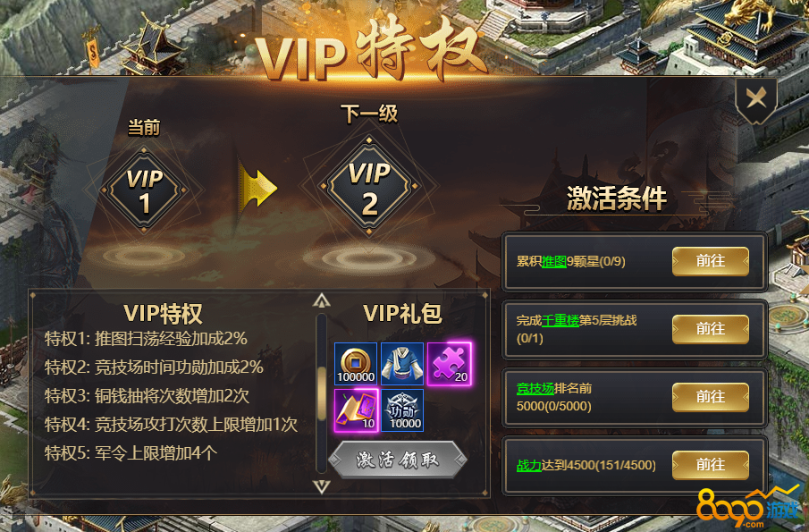Click the golden arrow between VIP badges
Screen dimensions: 809x532
coord(257,187)
